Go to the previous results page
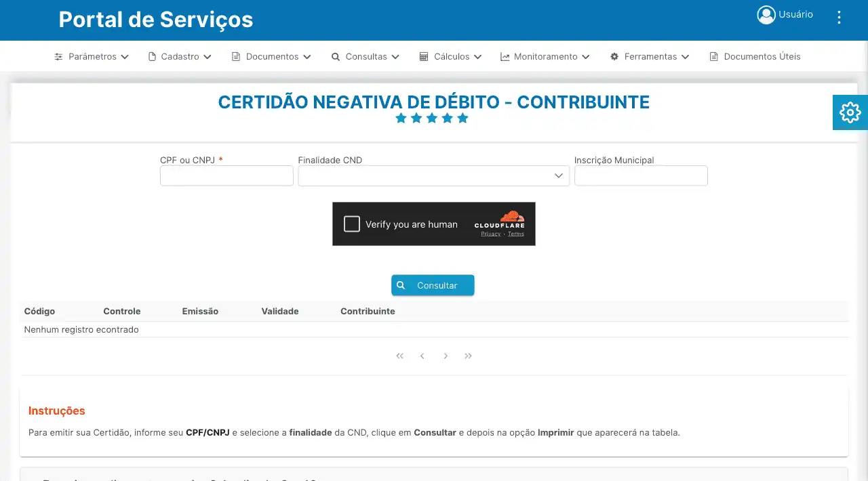This screenshot has width=868, height=481. pyautogui.click(x=422, y=356)
